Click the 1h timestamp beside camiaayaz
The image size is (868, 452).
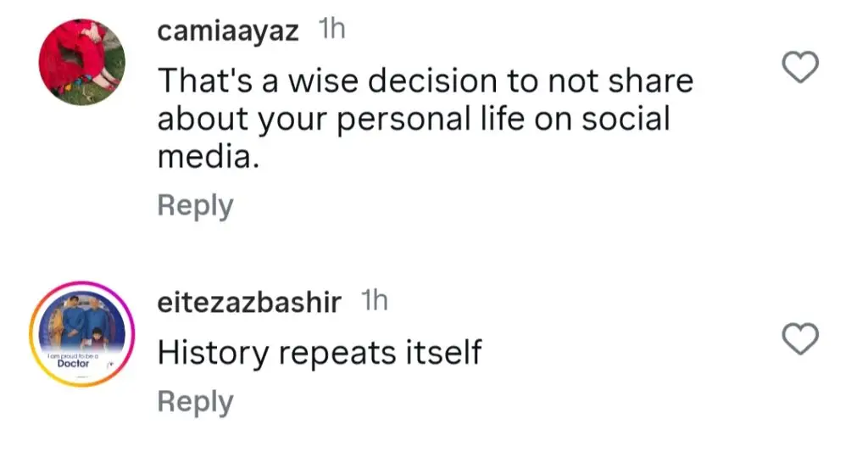click(x=331, y=31)
